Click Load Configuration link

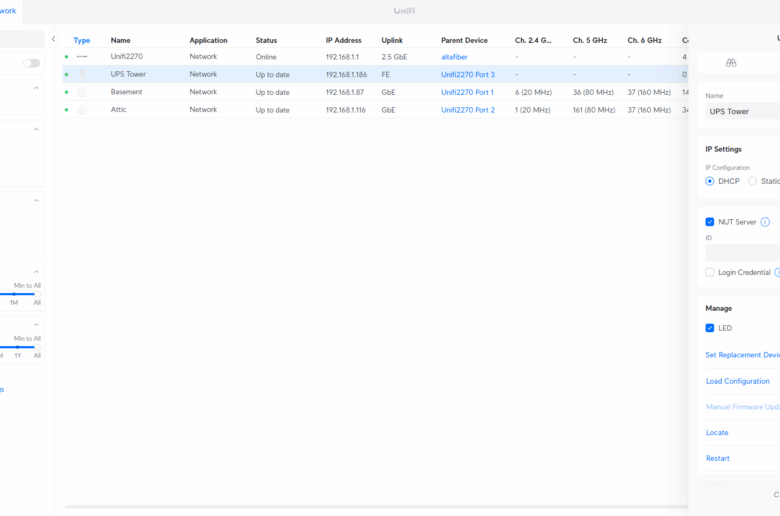pyautogui.click(x=737, y=381)
